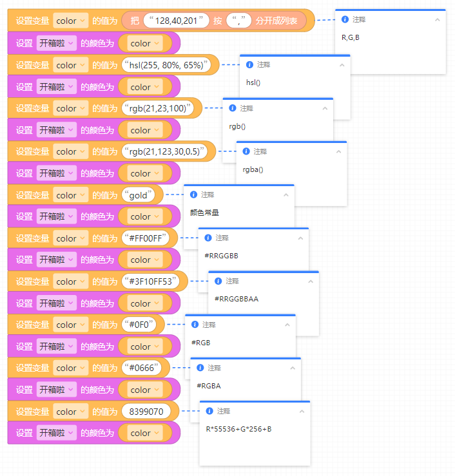Screen dimensions: 455x476
Task: Click the info icon on the #RRGGBB comment
Action: click(208, 238)
